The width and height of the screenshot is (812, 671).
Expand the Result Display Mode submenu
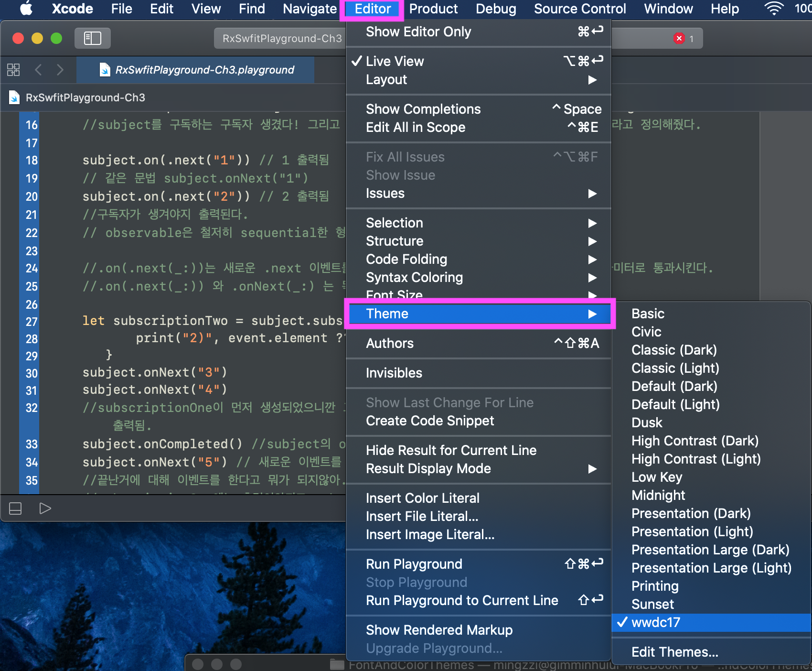(x=478, y=468)
